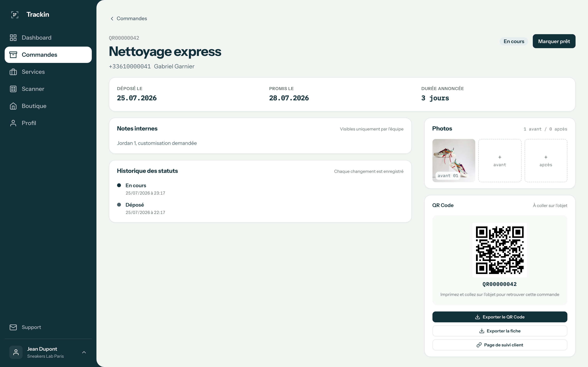Viewport: 588px width, 367px height.
Task: Add an après photo slot
Action: [546, 160]
